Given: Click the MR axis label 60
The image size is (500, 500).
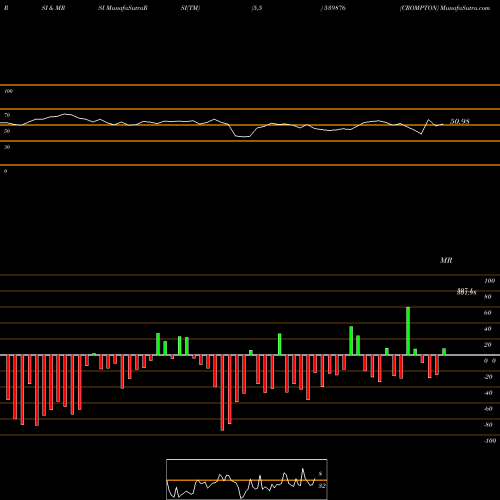Looking at the screenshot, I should click(488, 313).
